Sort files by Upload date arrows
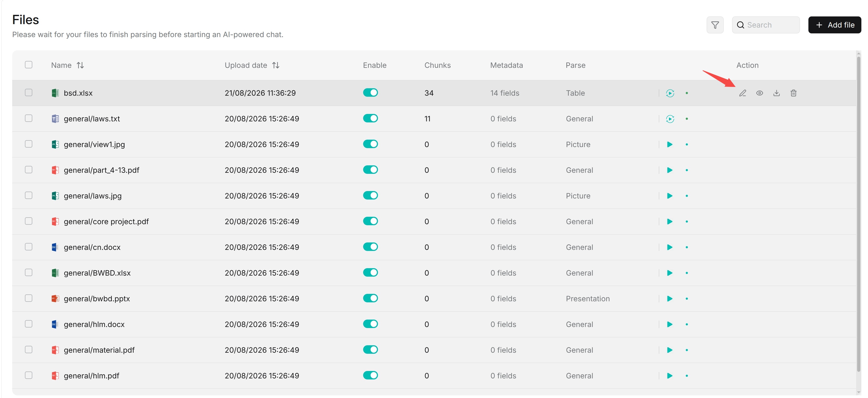This screenshot has width=868, height=398. click(276, 65)
